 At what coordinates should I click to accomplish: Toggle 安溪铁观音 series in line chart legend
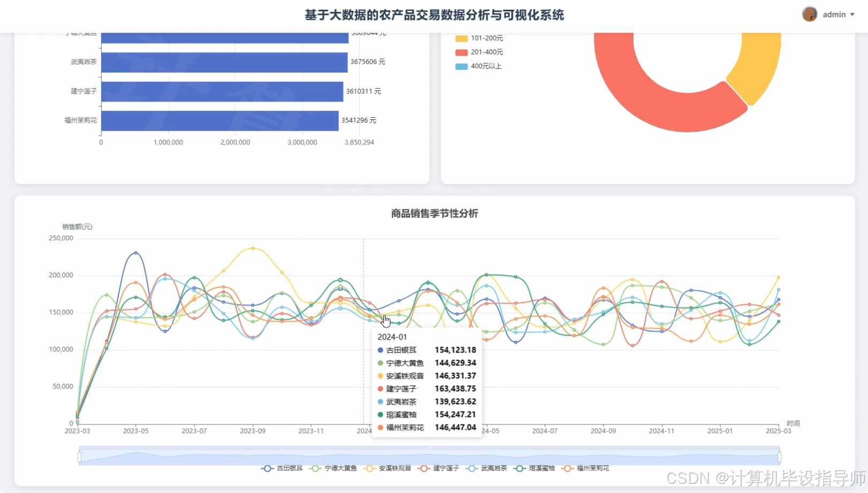tap(387, 468)
